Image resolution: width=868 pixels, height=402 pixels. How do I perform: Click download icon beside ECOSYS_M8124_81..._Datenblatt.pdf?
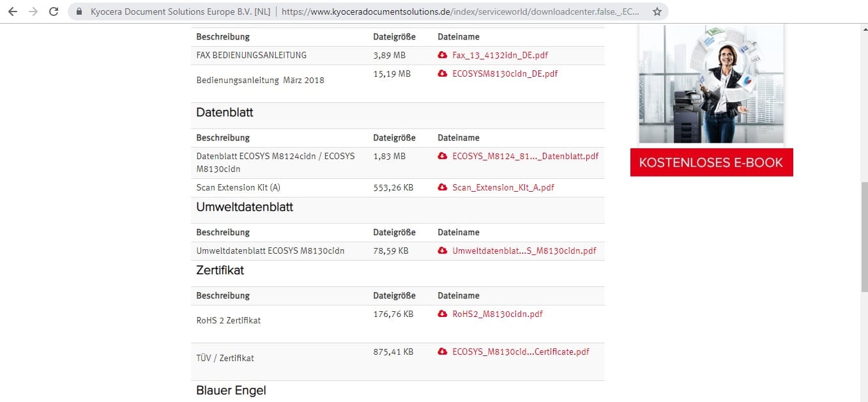tap(442, 156)
